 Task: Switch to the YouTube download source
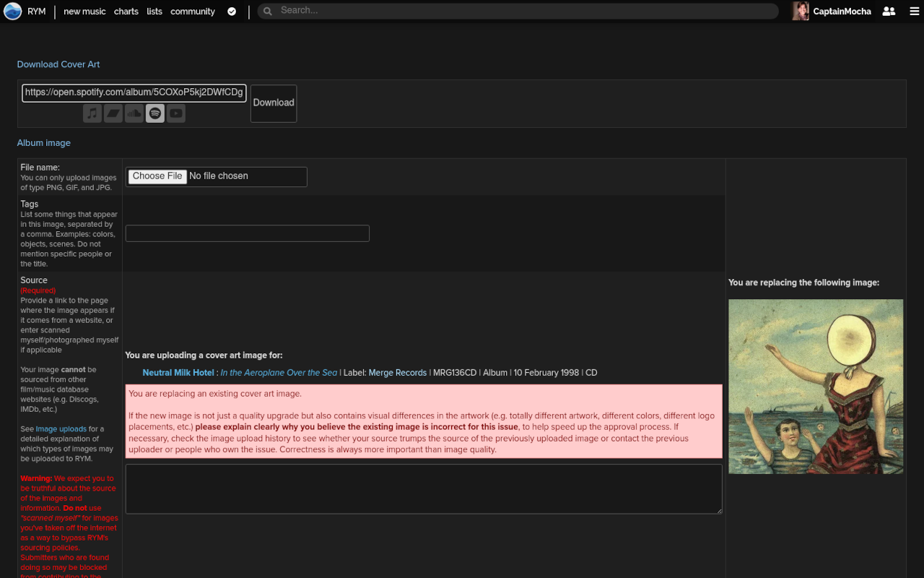tap(175, 113)
